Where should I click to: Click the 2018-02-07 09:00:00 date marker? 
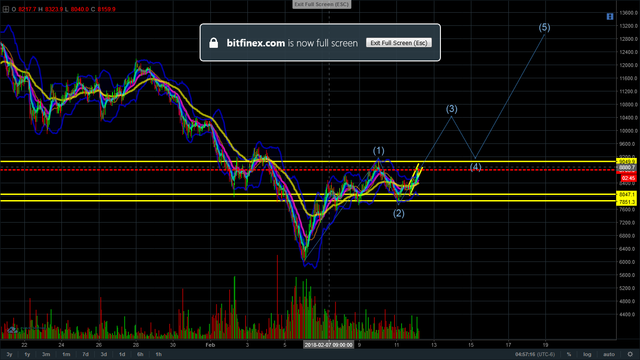pos(329,345)
